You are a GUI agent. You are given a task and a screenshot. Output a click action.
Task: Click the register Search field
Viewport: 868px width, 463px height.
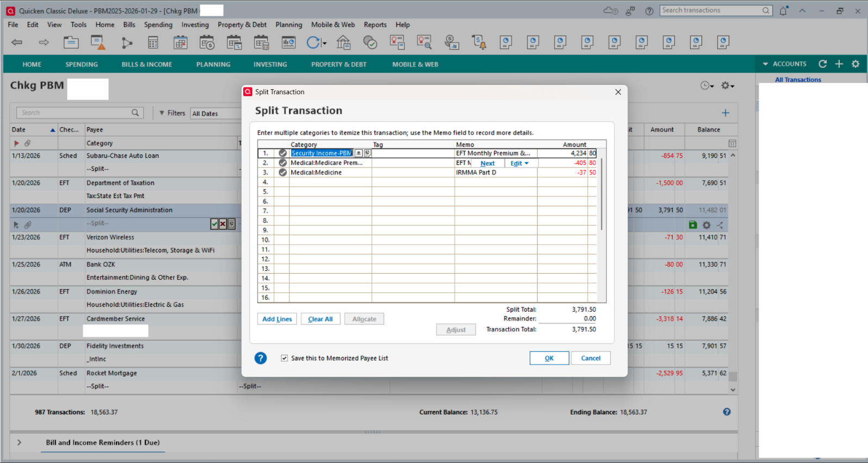tap(80, 113)
